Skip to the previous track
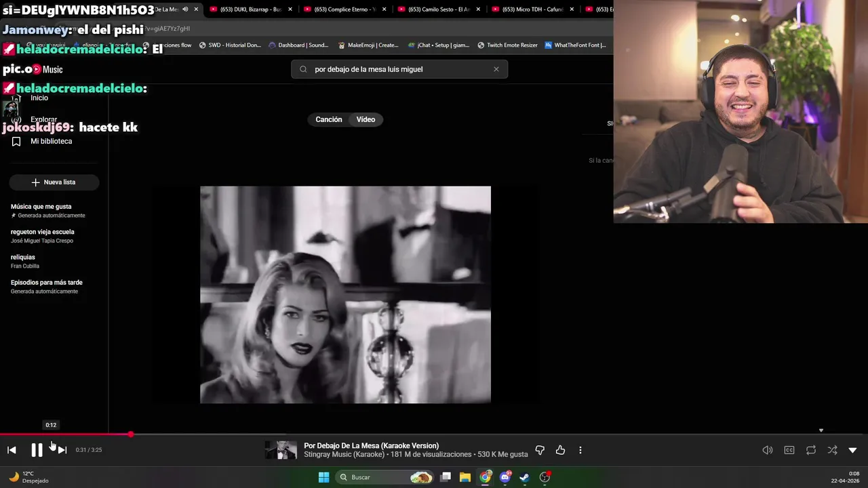868x488 pixels. [12, 450]
